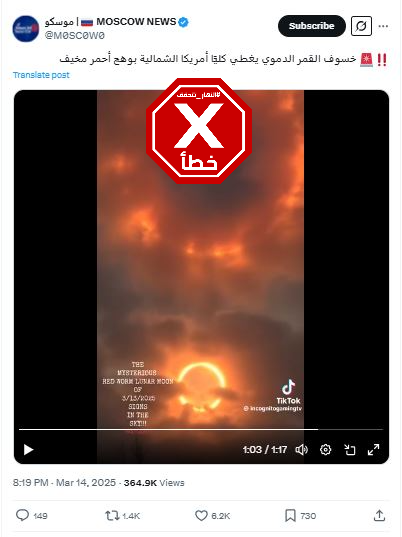Open video settings gear icon

pos(325,450)
